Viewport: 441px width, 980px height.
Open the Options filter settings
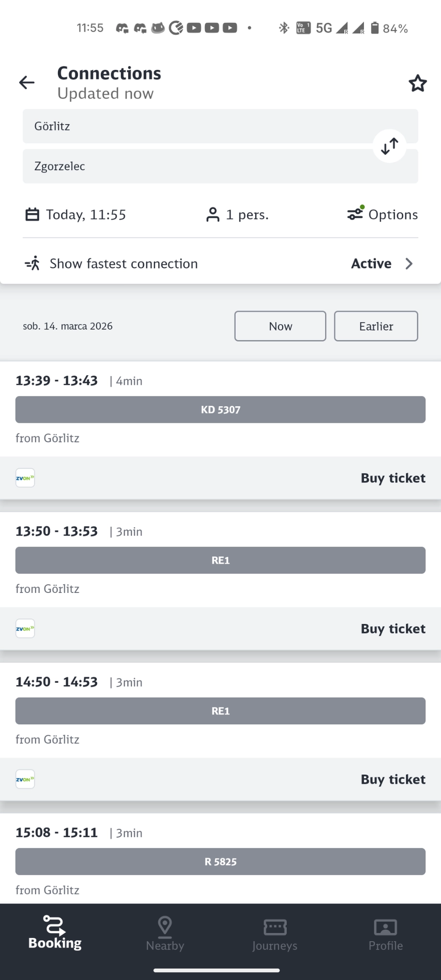[x=383, y=214]
